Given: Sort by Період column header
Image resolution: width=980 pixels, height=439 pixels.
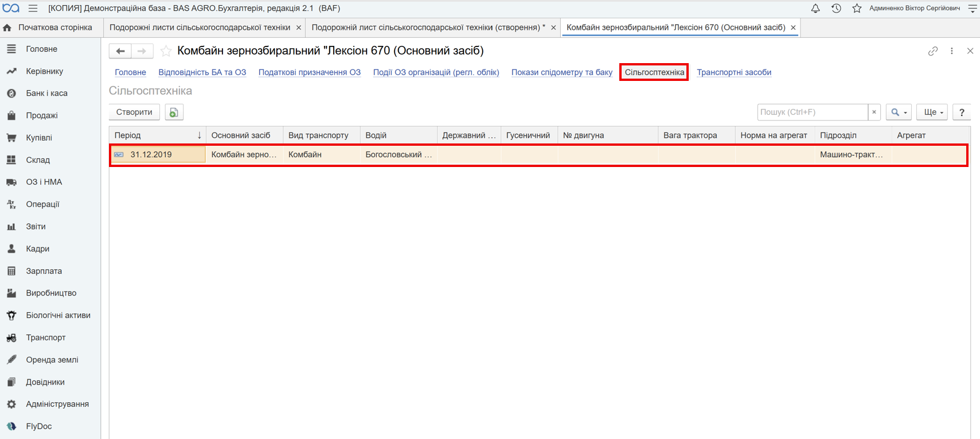Looking at the screenshot, I should (x=158, y=135).
